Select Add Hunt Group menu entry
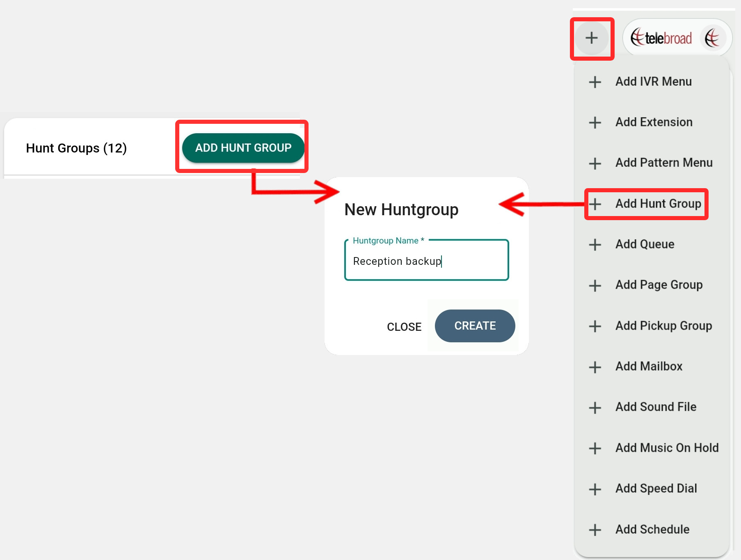The height and width of the screenshot is (560, 741). tap(652, 204)
